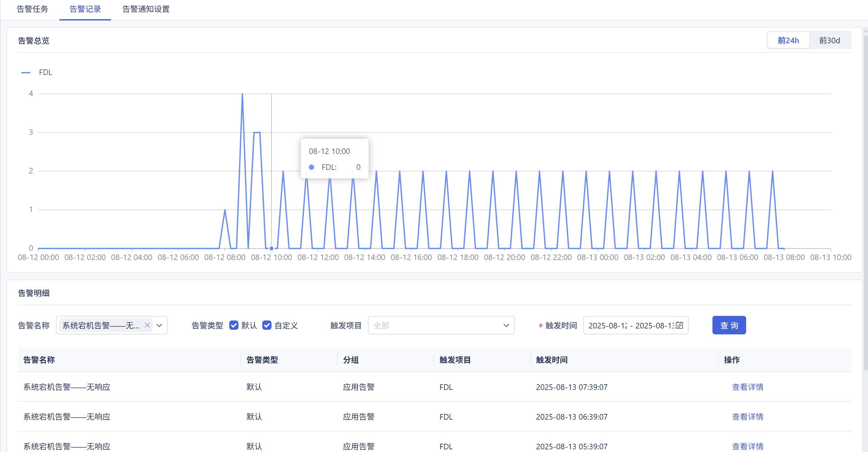Open 查看详情 for the 05:39:07 record

click(747, 446)
